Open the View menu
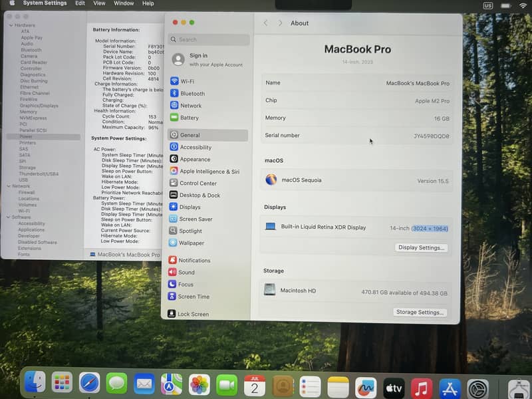 pyautogui.click(x=99, y=3)
